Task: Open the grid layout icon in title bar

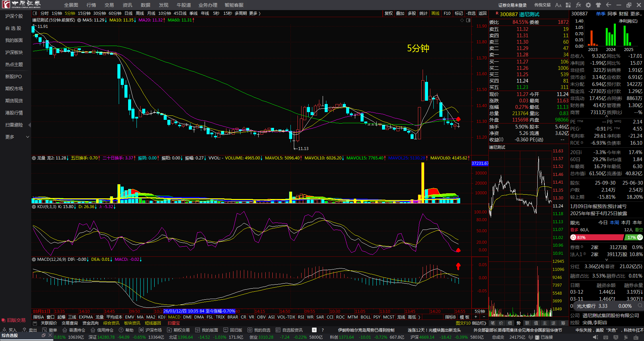Action: click(568, 5)
